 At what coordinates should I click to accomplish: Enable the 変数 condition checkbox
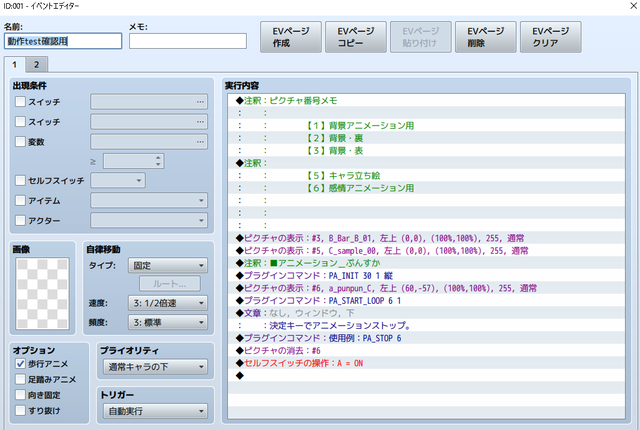pyautogui.click(x=20, y=142)
